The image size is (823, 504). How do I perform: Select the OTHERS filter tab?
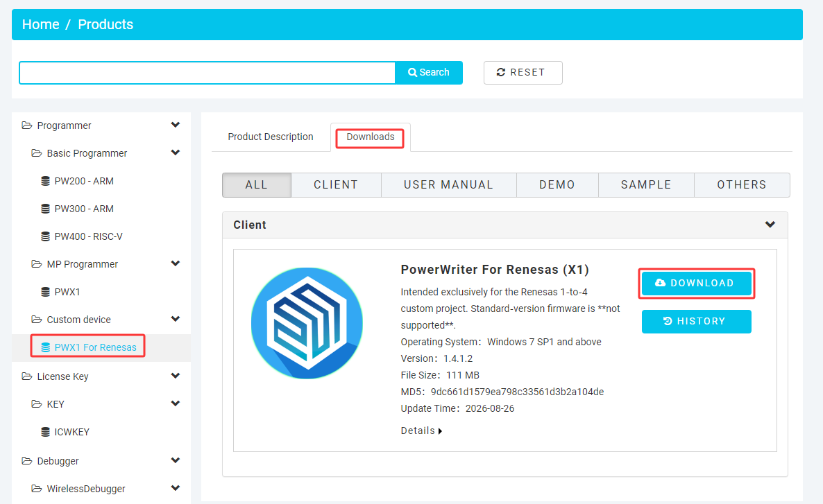(742, 185)
